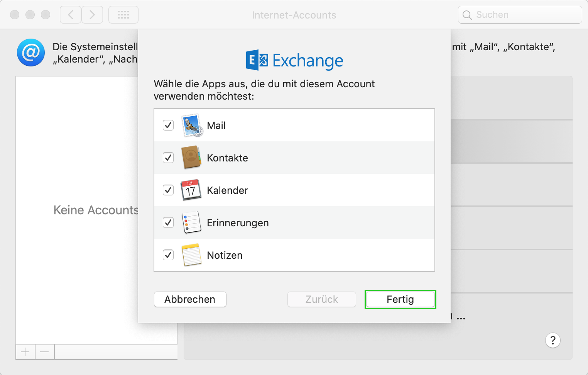The width and height of the screenshot is (588, 375).
Task: Click the search magnifier icon
Action: [467, 15]
